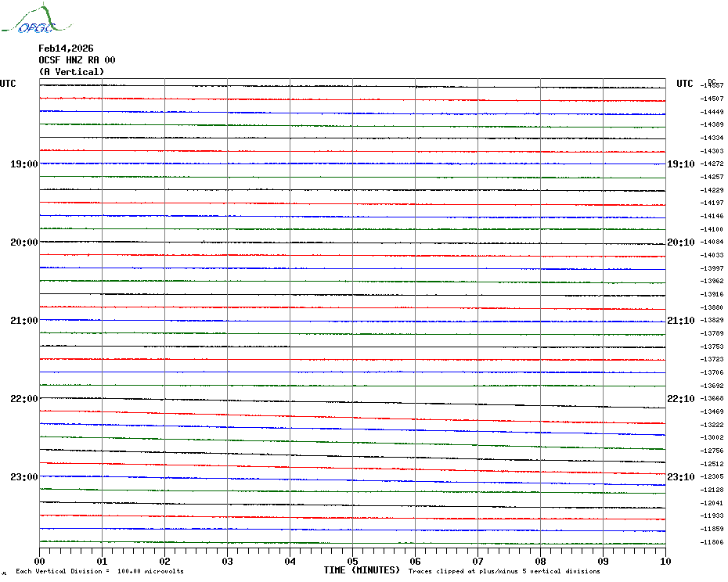Click the 21:10 time label
The height and width of the screenshot is (582, 728).
(x=681, y=320)
